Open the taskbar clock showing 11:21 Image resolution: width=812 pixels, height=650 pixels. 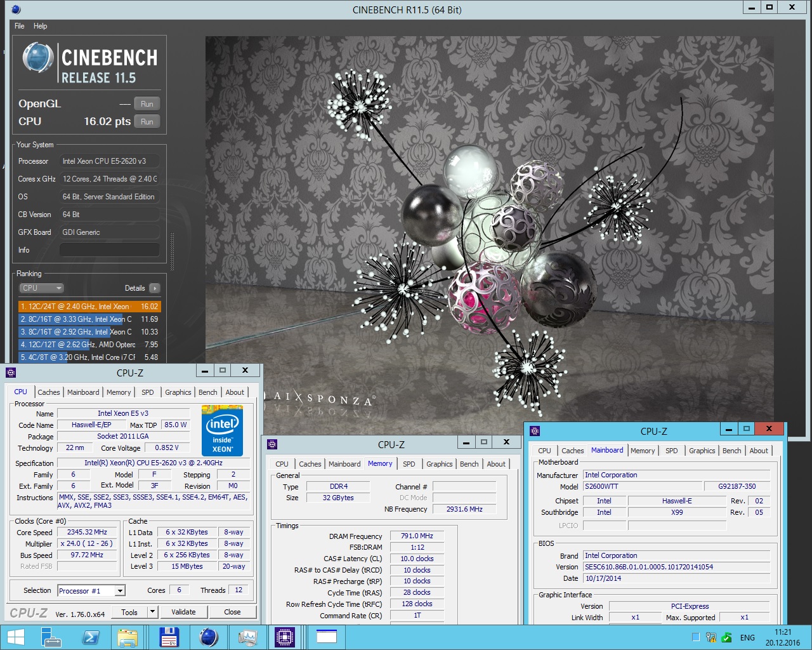(x=783, y=637)
